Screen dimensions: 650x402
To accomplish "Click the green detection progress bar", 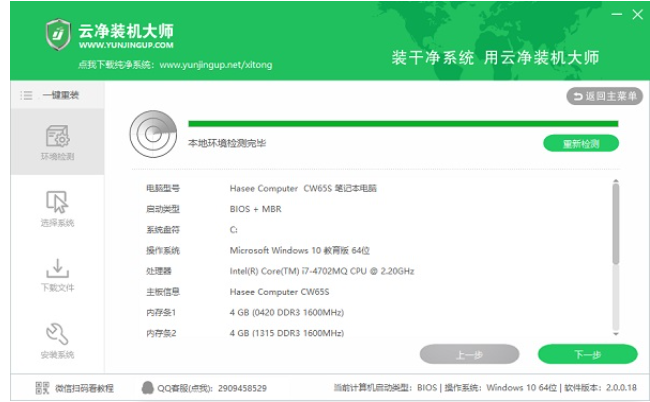I will tap(403, 124).
